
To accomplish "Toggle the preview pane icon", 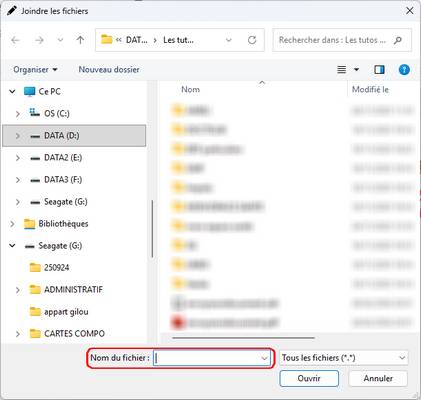I will pos(379,70).
